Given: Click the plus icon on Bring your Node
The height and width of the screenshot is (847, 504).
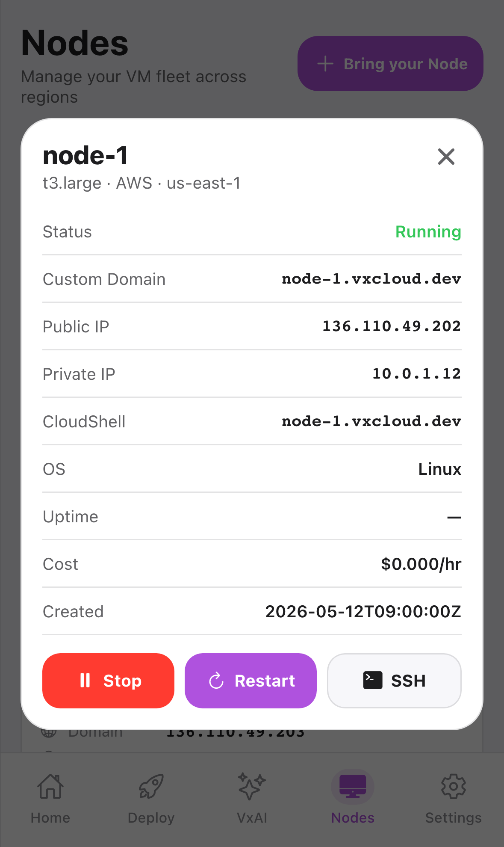Looking at the screenshot, I should pos(325,64).
